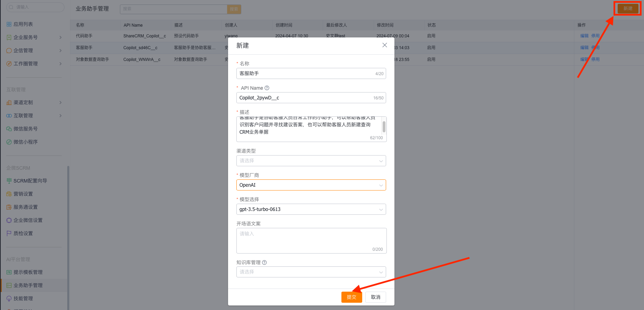Image resolution: width=644 pixels, height=310 pixels.
Task: Open 应用列表 in the sidebar
Action: [23, 24]
